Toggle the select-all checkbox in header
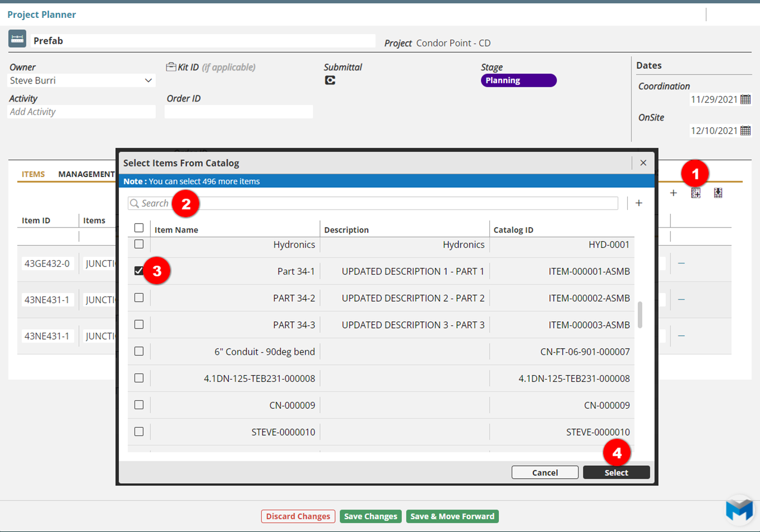Viewport: 760px width, 532px height. [139, 228]
